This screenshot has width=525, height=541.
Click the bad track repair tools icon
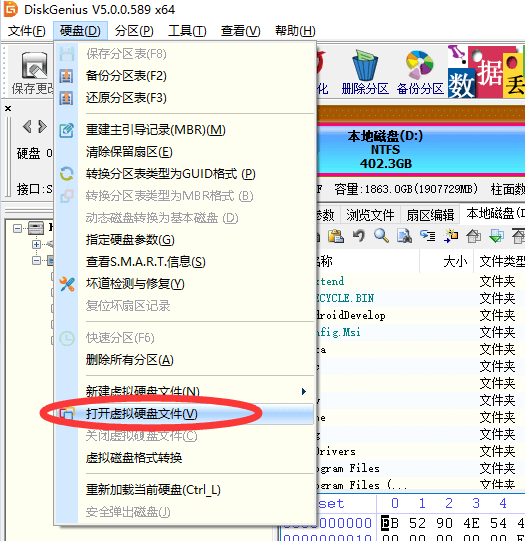click(67, 284)
